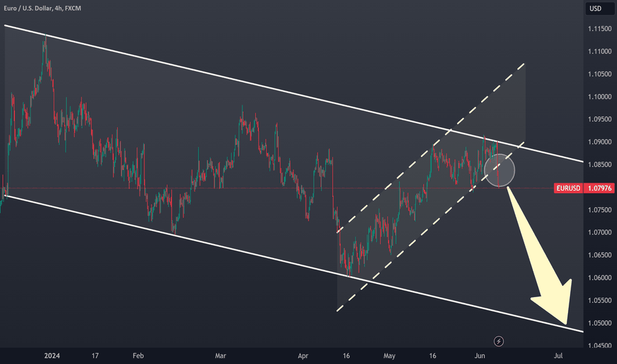Click the 1.07000 price axis label

600,232
